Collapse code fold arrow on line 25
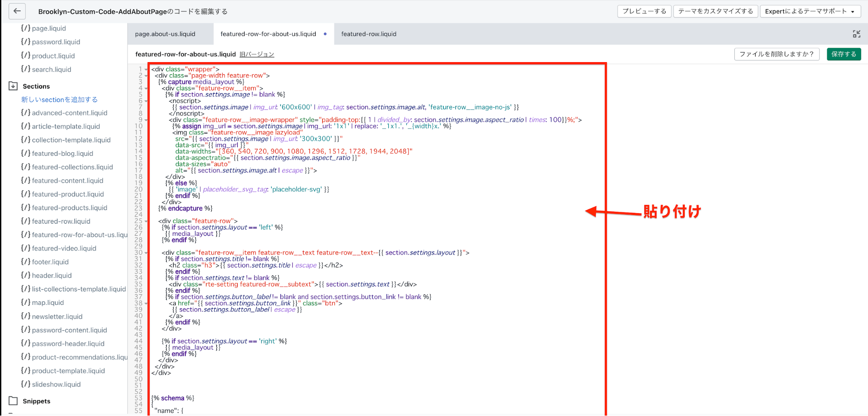868x416 pixels. click(146, 221)
